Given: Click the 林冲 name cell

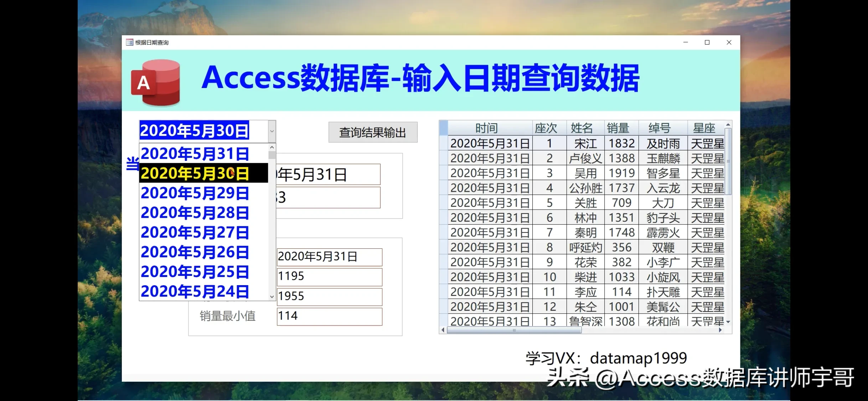Looking at the screenshot, I should click(x=585, y=218).
